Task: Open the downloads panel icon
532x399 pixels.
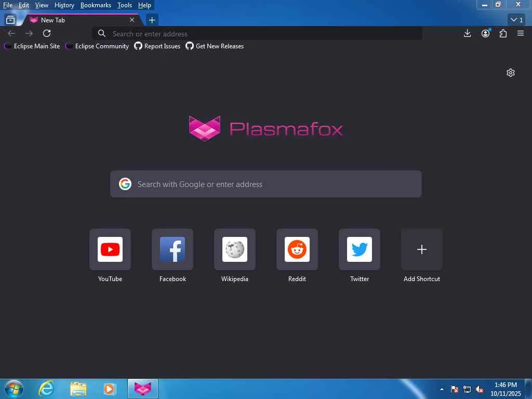Action: coord(468,33)
